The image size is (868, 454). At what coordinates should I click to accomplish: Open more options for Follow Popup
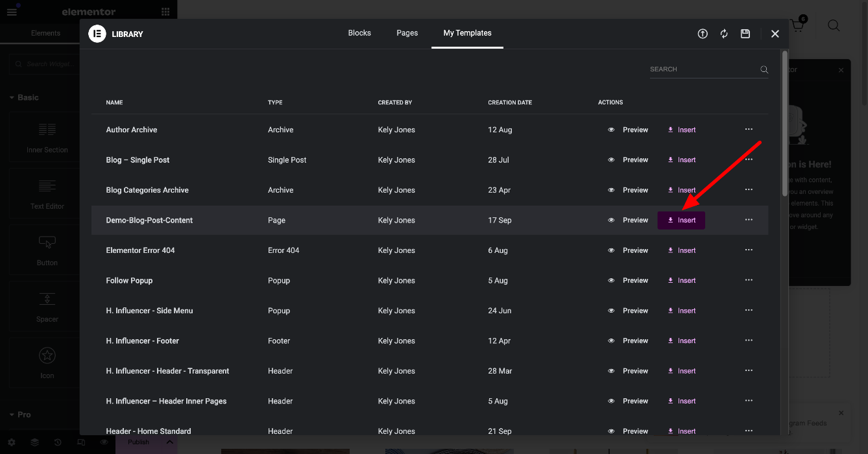tap(749, 280)
